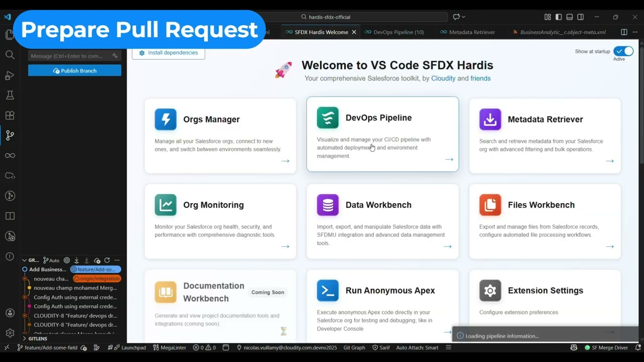This screenshot has width=644, height=362.
Task: Click the origin/integration branch label
Action: click(x=97, y=279)
